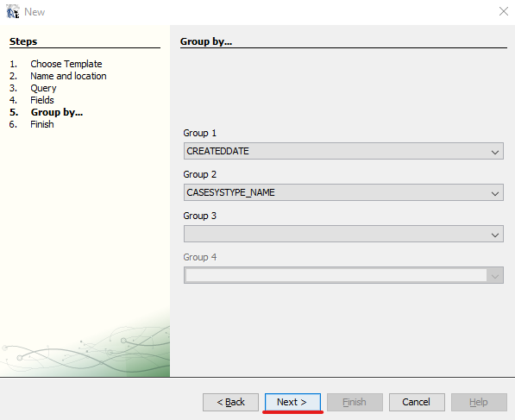Click the empty Group 3 combo box
Screen dimensions: 515x420
(343, 234)
